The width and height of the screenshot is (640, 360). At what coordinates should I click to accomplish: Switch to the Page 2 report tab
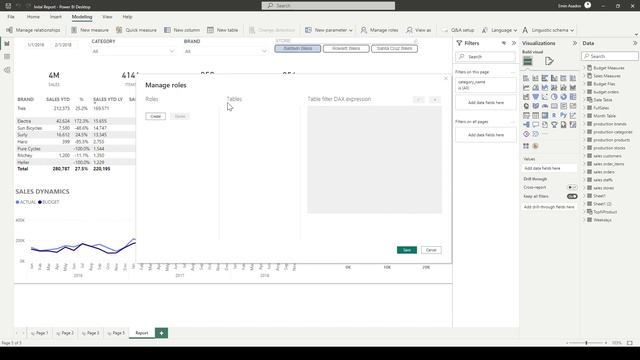point(65,333)
